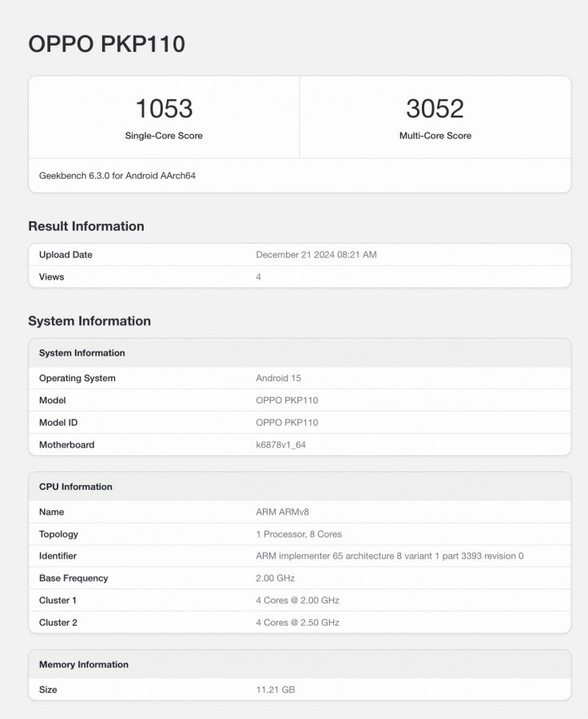Click the Name row label
Viewport: 588px width, 719px height.
51,512
